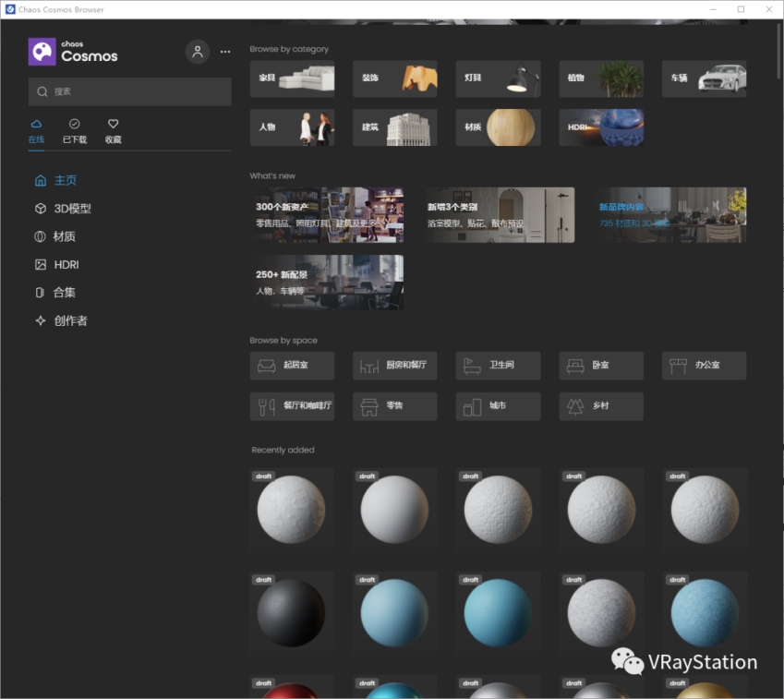
Task: Browse the 人物 category
Action: coord(292,127)
